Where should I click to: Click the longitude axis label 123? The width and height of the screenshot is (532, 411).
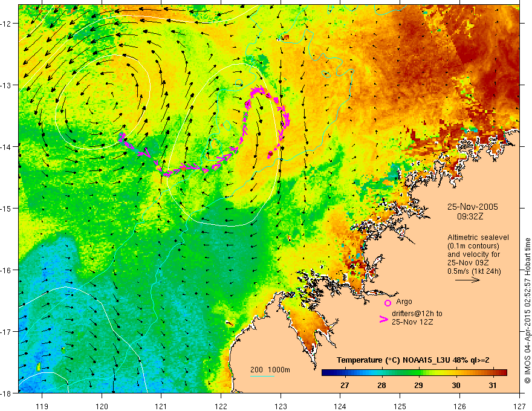(281, 406)
